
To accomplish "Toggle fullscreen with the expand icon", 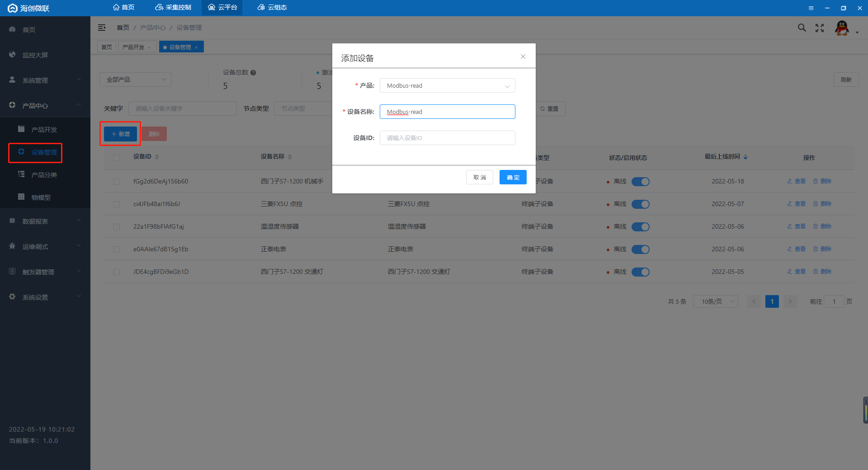I will pyautogui.click(x=820, y=28).
